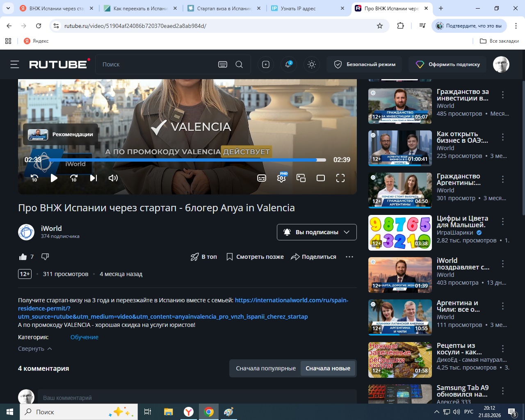Open Цифры и Цвета для Малышей thumbnail
Image resolution: width=525 pixels, height=420 pixels.
400,233
